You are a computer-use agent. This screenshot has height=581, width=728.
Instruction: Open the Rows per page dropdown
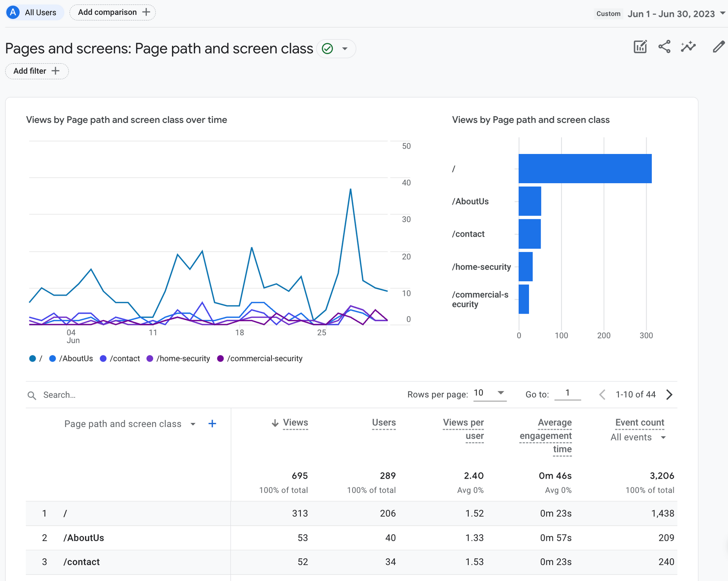(x=490, y=393)
